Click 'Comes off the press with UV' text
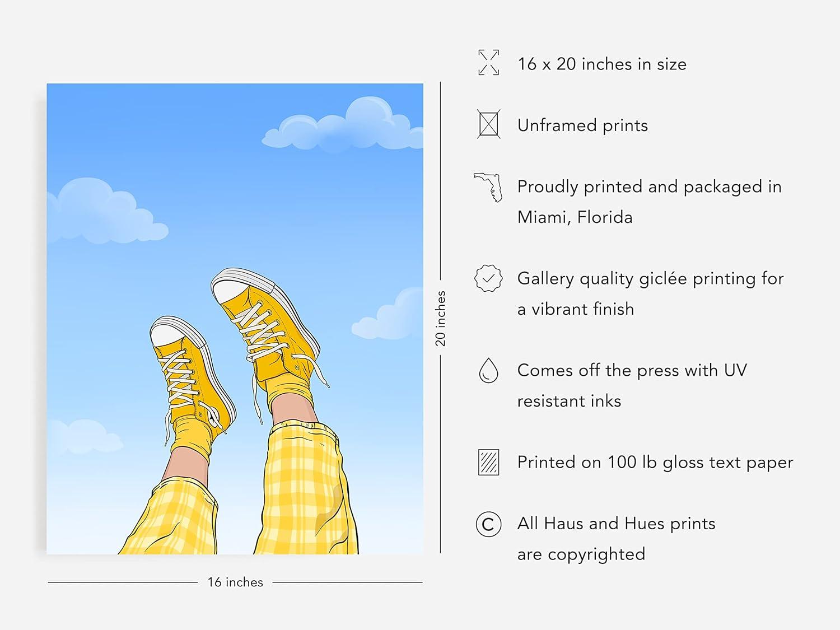This screenshot has height=630, width=840. [632, 370]
